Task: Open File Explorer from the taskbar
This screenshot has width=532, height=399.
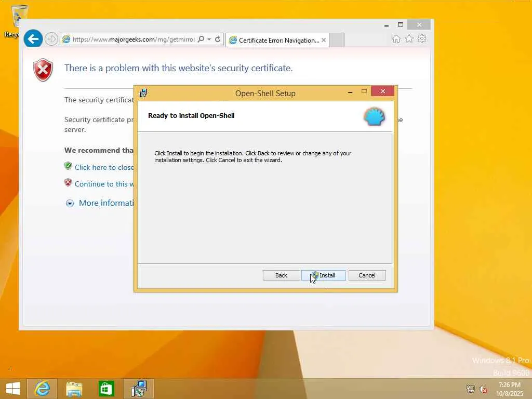Action: 74,389
